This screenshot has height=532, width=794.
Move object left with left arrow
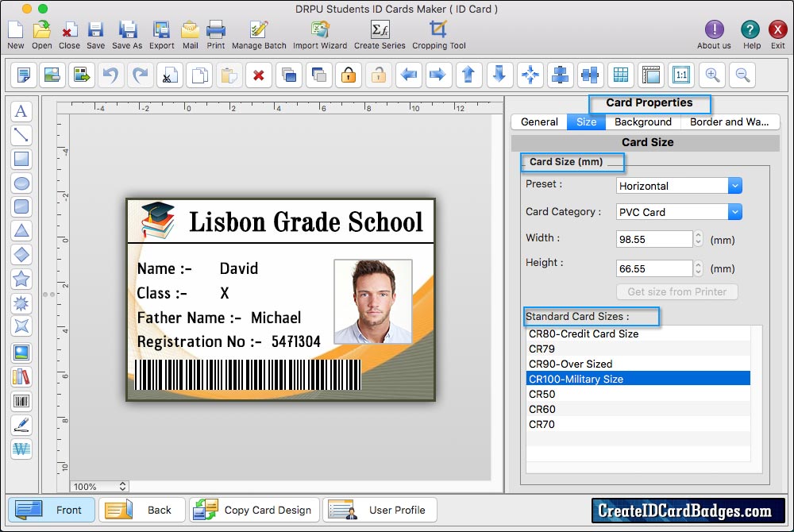pyautogui.click(x=408, y=75)
